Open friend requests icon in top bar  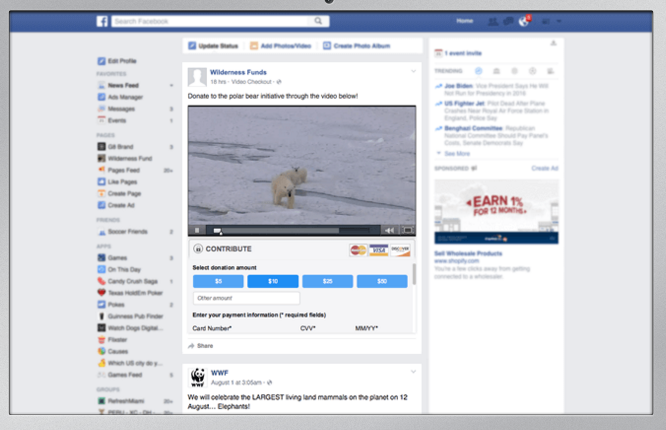493,21
